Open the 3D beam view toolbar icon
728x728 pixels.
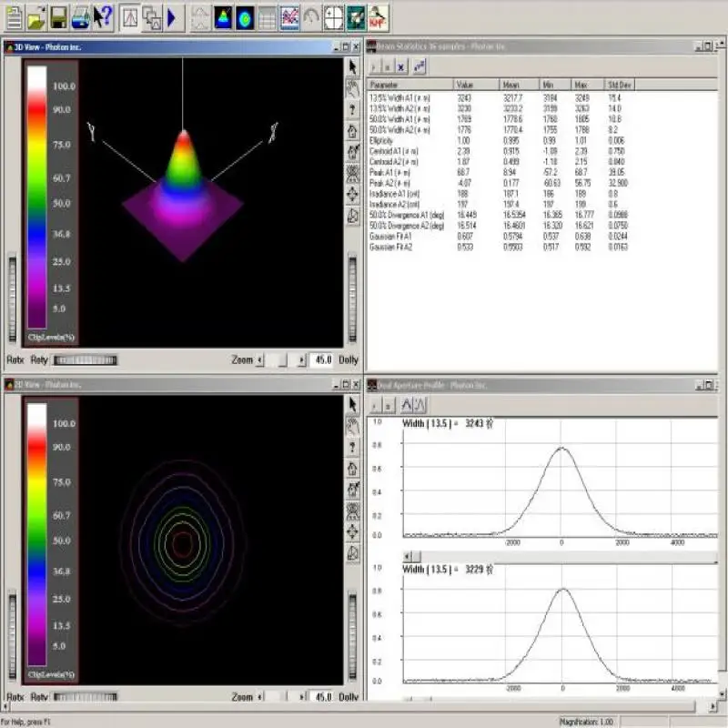pos(222,16)
